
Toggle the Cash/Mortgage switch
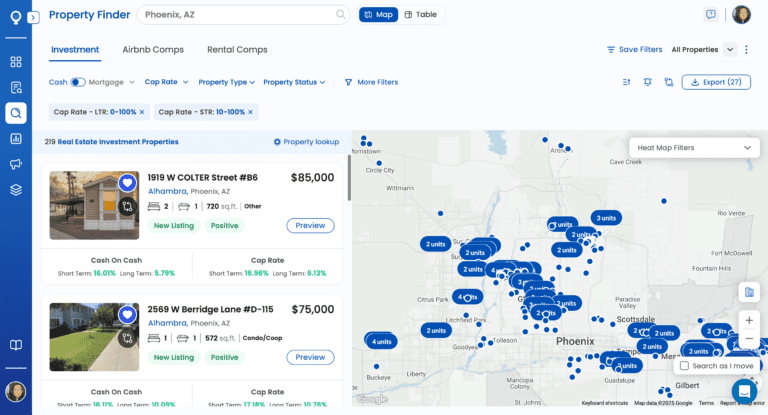tap(78, 82)
